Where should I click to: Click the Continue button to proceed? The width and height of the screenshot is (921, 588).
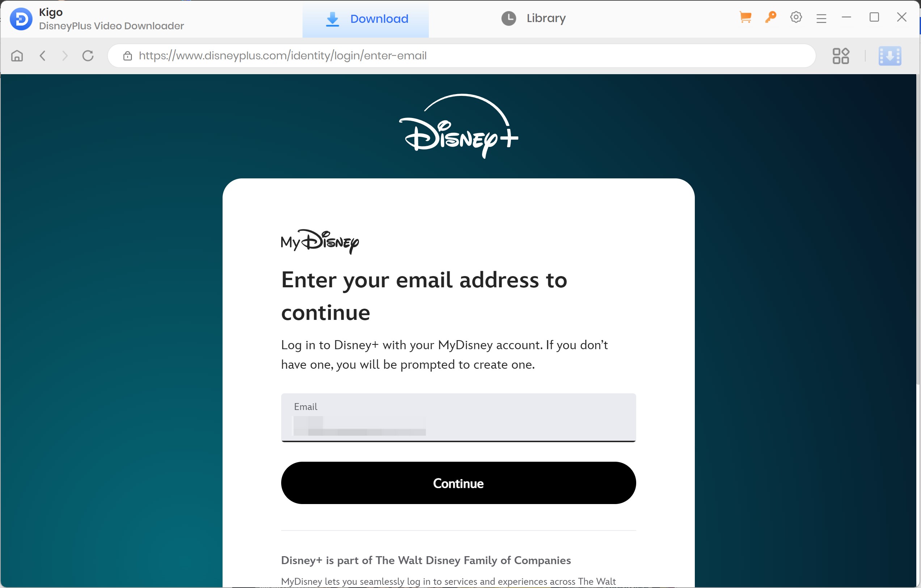click(459, 483)
